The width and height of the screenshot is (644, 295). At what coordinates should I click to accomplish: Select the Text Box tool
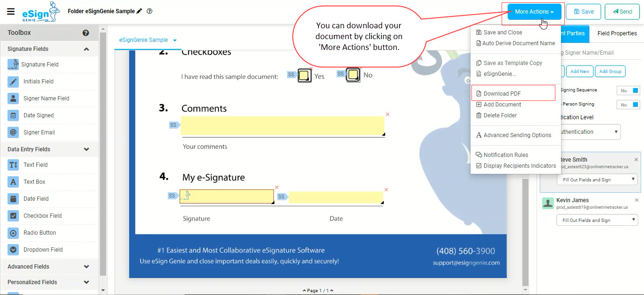point(50,182)
